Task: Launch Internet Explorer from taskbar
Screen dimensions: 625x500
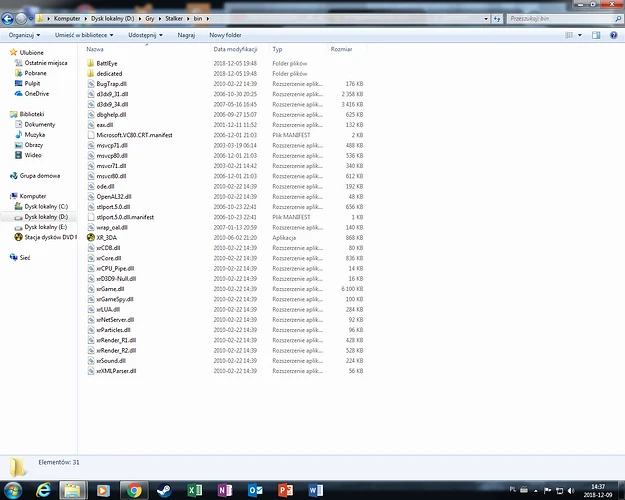Action: coord(43,490)
